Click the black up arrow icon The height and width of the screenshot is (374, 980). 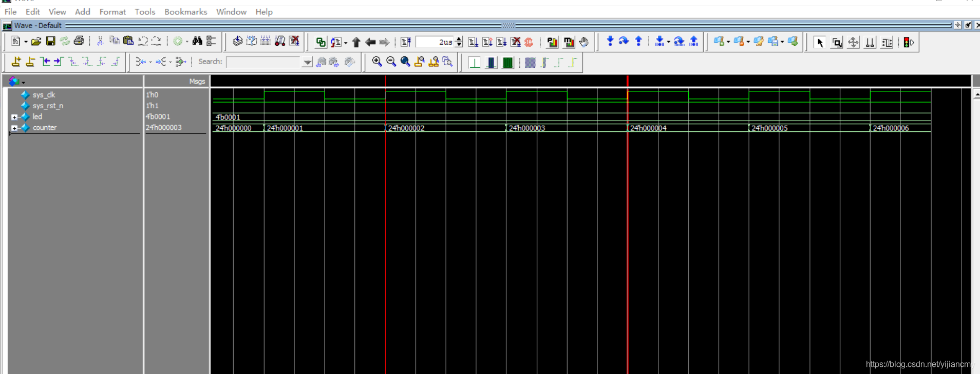click(x=356, y=42)
